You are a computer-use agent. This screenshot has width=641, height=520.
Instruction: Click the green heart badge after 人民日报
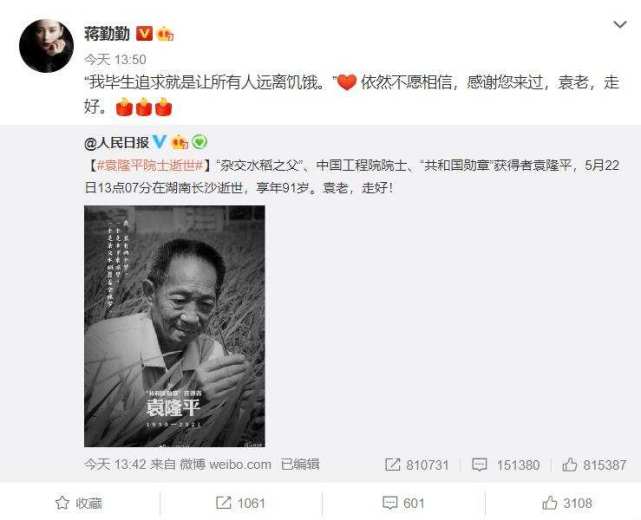tap(199, 142)
